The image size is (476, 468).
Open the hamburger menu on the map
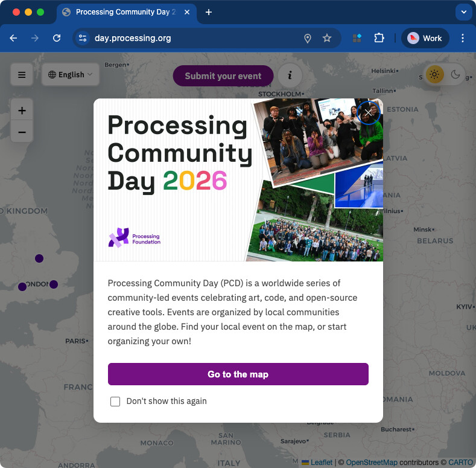[x=22, y=74]
